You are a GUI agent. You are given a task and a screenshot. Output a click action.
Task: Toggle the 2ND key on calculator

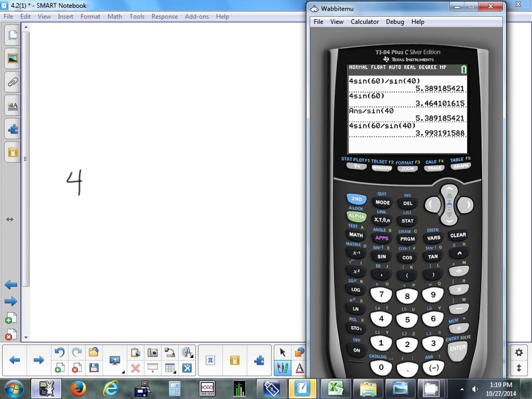tap(356, 199)
